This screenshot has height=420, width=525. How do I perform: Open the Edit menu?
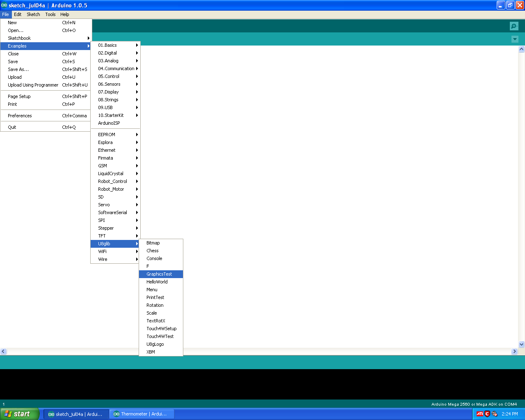click(x=18, y=14)
